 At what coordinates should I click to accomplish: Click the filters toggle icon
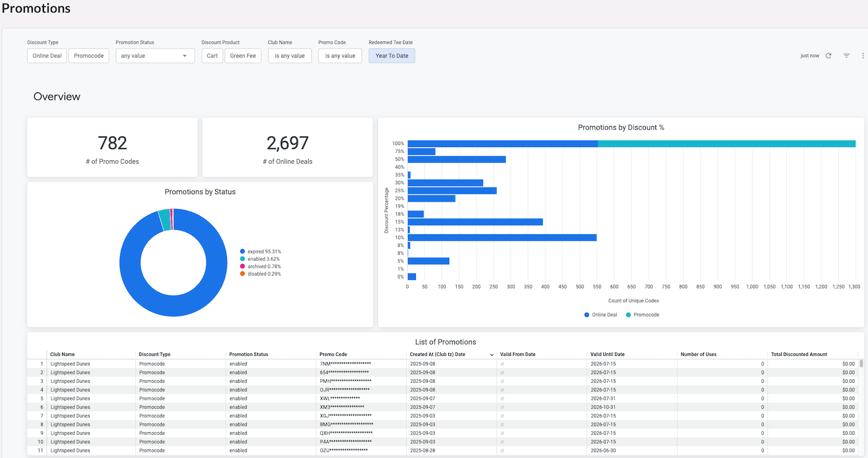[846, 56]
